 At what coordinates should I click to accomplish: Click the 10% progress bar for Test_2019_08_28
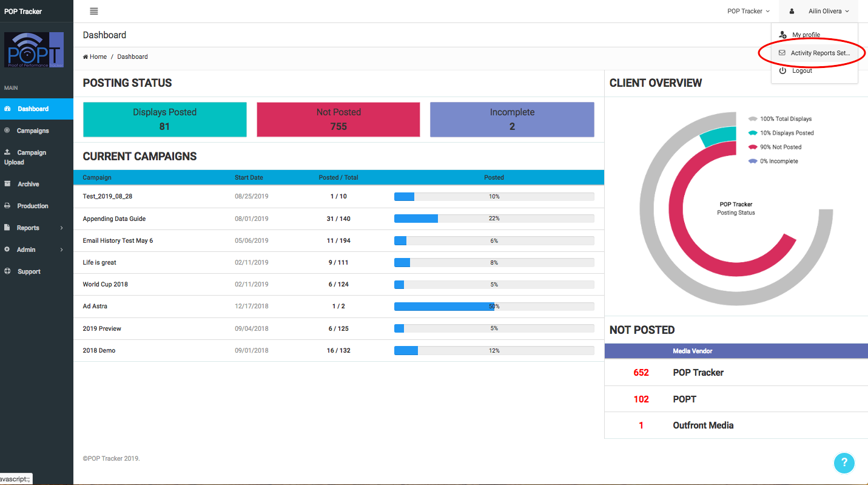(494, 197)
